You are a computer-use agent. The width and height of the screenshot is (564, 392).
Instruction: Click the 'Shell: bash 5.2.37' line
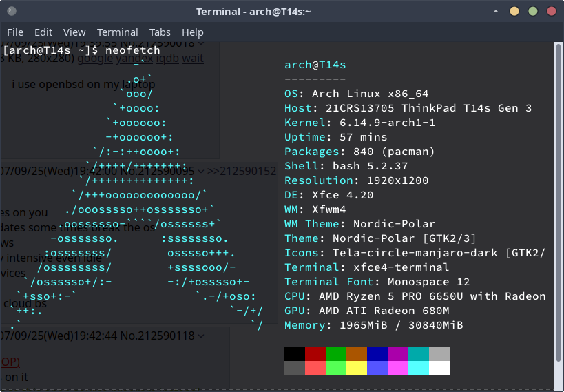point(346,166)
